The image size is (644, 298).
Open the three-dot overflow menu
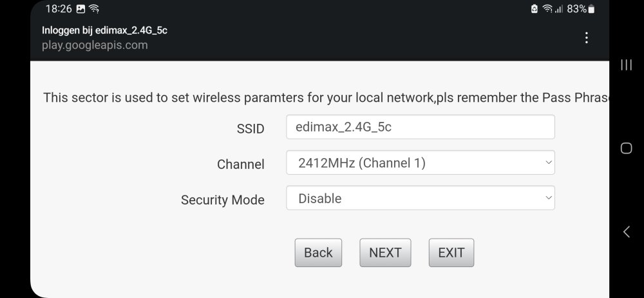pos(586,38)
